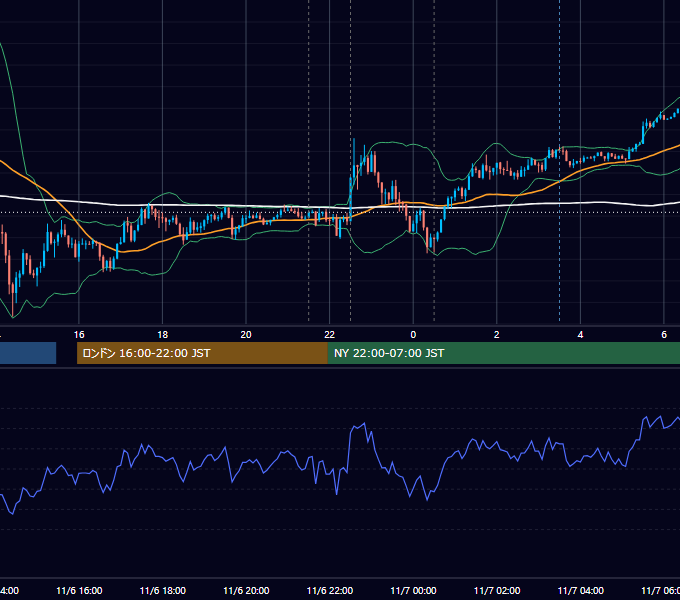Click the 11/6 20:00 date label
The image size is (680, 600).
(x=246, y=591)
